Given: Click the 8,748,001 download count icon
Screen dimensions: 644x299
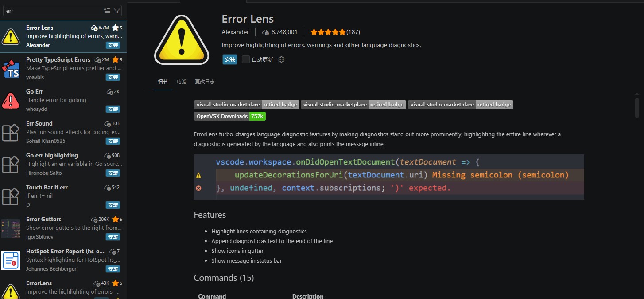Looking at the screenshot, I should click(x=266, y=32).
